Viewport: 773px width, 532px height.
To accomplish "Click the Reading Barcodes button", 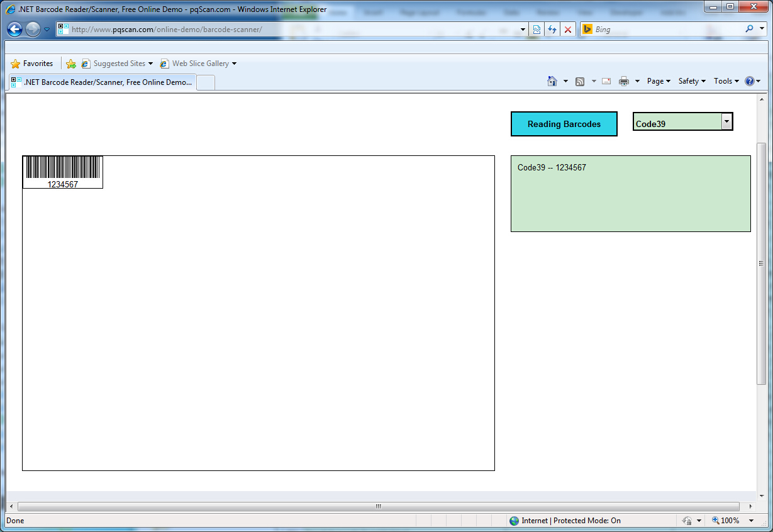I will click(x=564, y=124).
